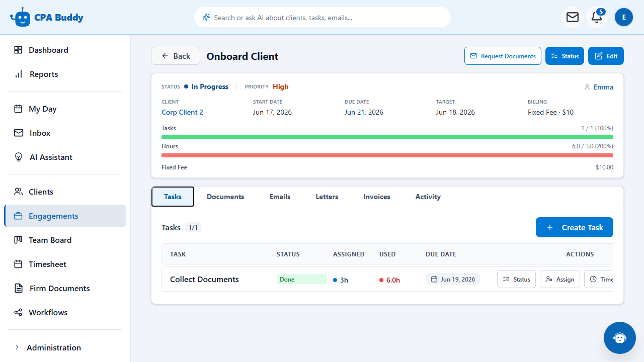Image resolution: width=644 pixels, height=362 pixels.
Task: Open Firm Documents section
Action: pyautogui.click(x=65, y=288)
